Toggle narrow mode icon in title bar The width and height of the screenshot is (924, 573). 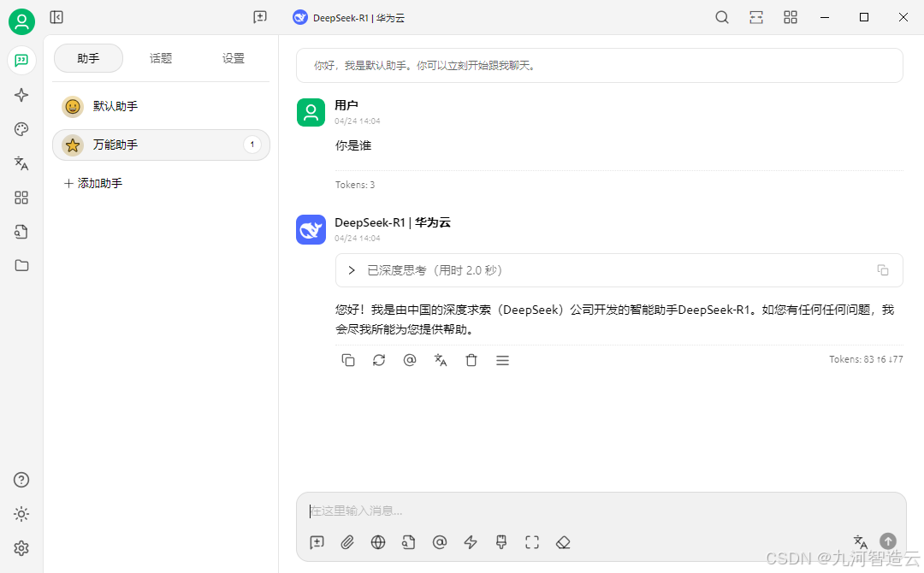coord(756,18)
